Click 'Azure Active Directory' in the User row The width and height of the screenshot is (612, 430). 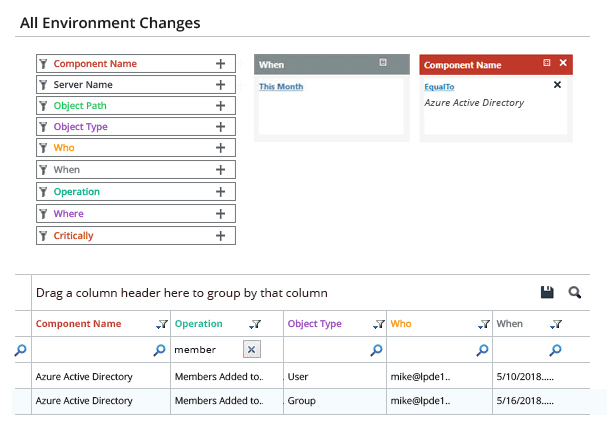(84, 377)
